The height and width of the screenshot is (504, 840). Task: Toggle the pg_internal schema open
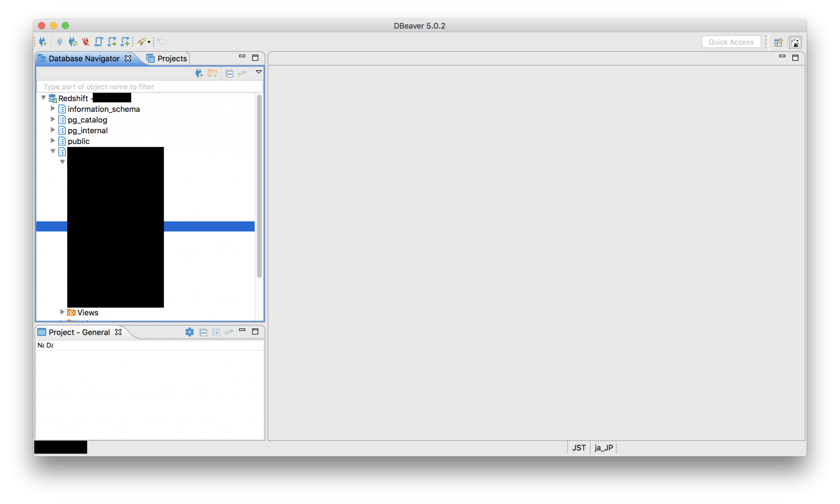point(53,130)
